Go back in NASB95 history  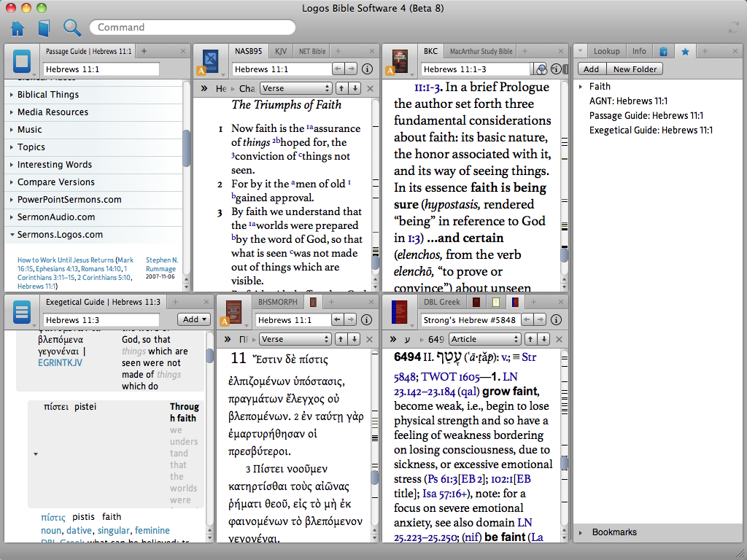[338, 69]
